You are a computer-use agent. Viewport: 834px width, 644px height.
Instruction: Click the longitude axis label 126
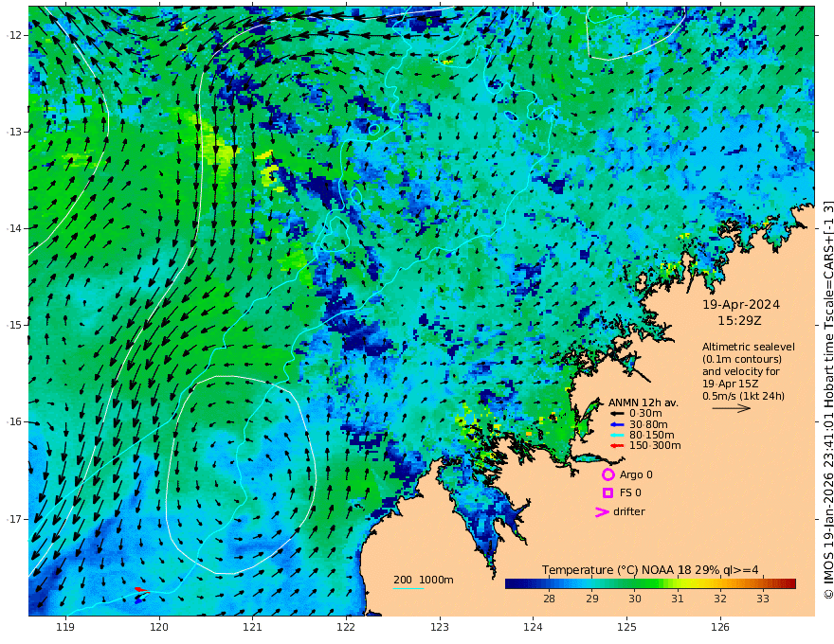coord(720,628)
